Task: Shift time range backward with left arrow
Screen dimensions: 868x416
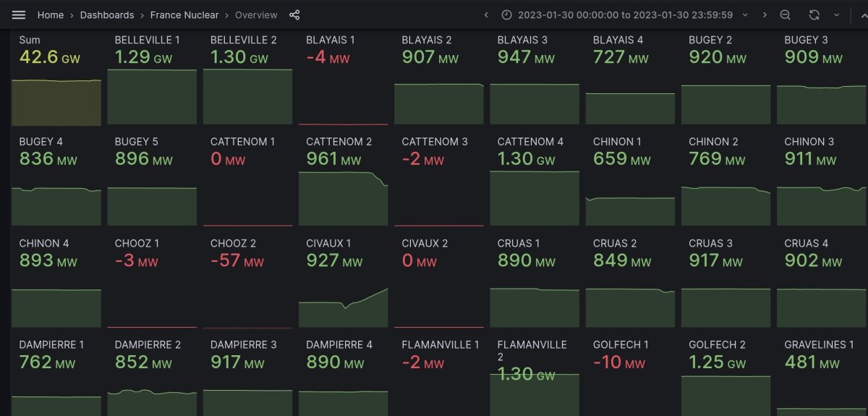Action: [x=486, y=14]
